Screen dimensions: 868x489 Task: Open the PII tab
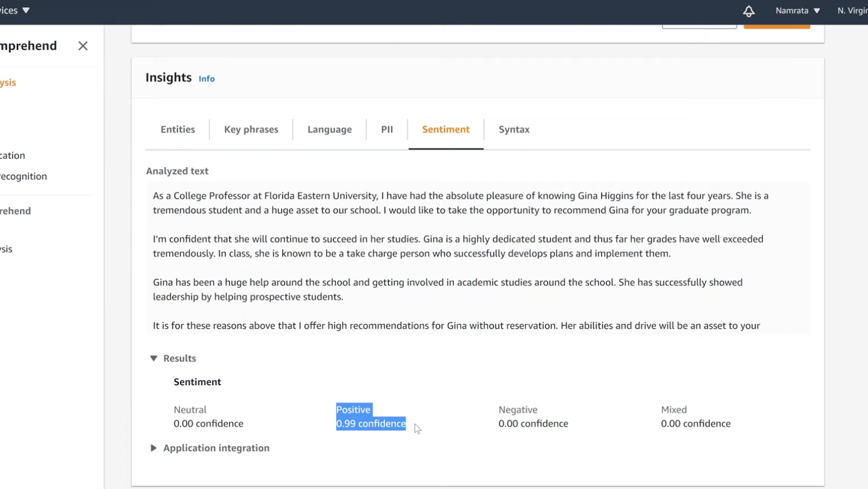[387, 129]
